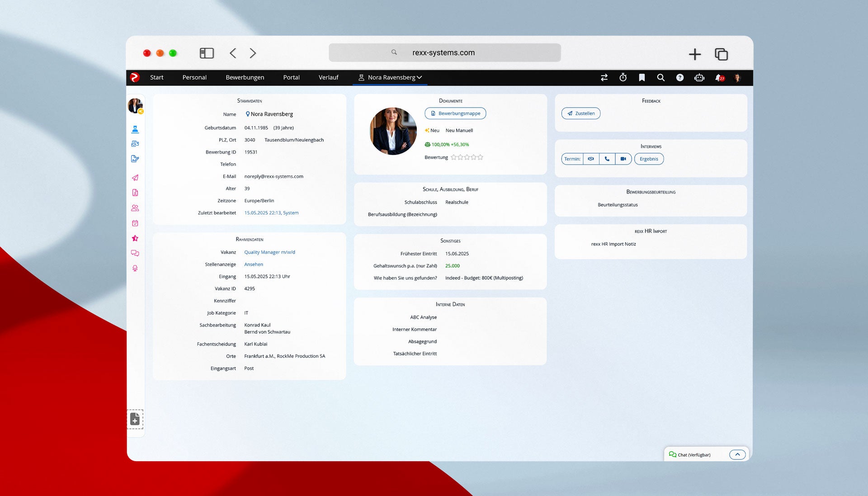Viewport: 868px width, 496px height.
Task: Select the star icon in left sidebar
Action: click(135, 238)
